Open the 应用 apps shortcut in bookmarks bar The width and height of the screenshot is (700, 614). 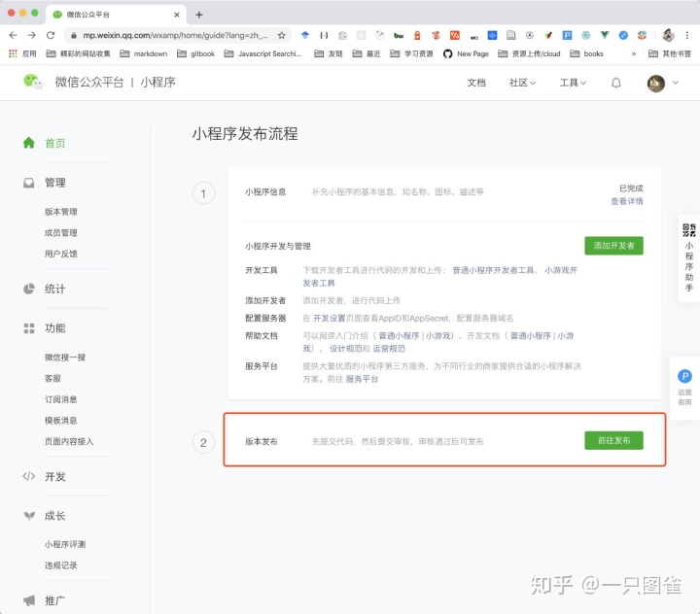pos(22,53)
